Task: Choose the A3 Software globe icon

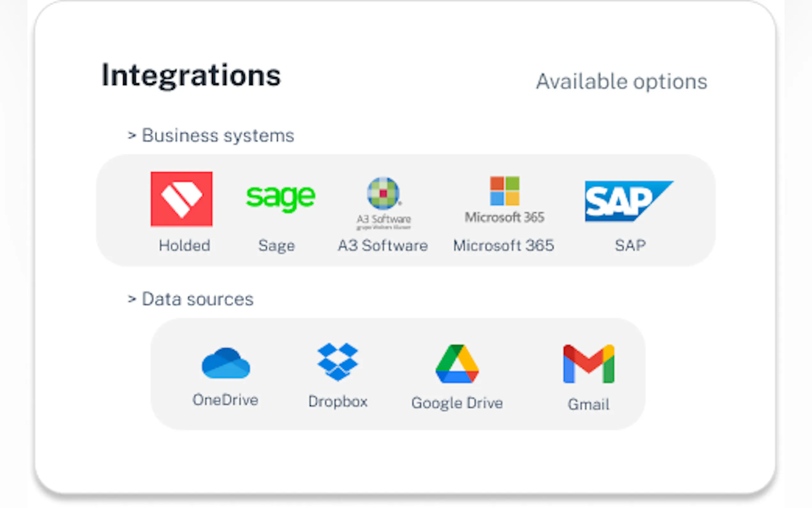Action: click(x=383, y=194)
